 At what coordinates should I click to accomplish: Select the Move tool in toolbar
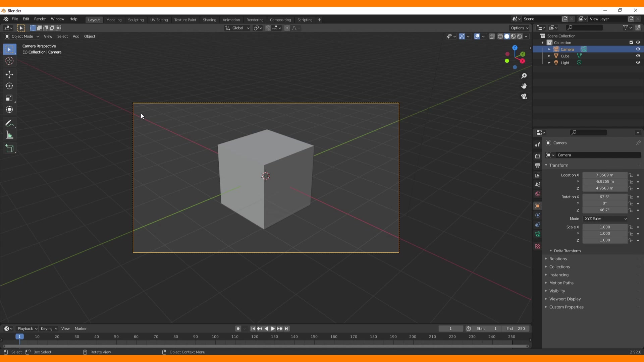9,74
